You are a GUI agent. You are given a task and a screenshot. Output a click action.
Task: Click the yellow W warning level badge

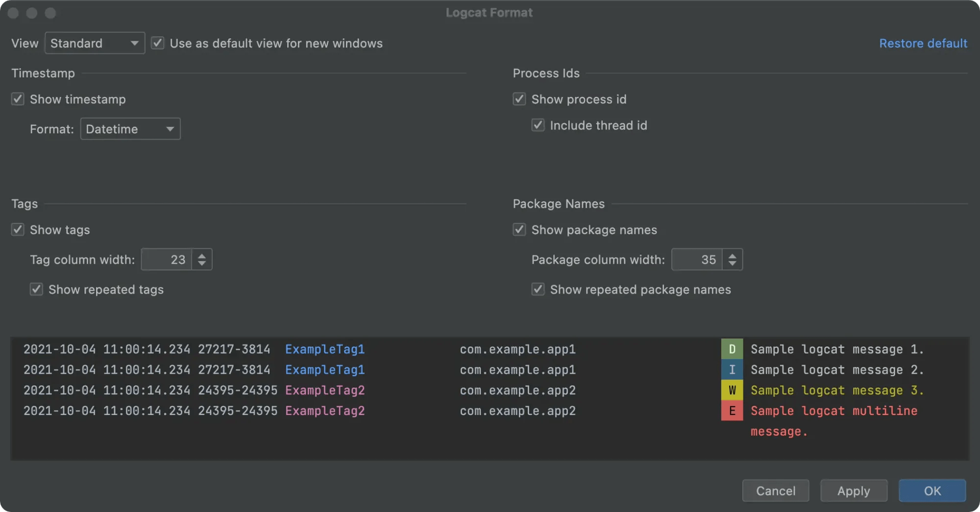click(x=732, y=390)
